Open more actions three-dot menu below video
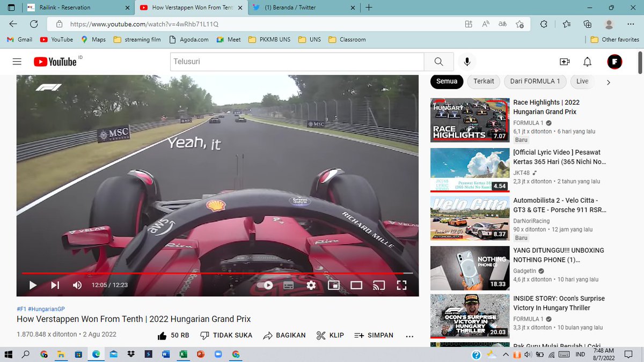 click(409, 336)
